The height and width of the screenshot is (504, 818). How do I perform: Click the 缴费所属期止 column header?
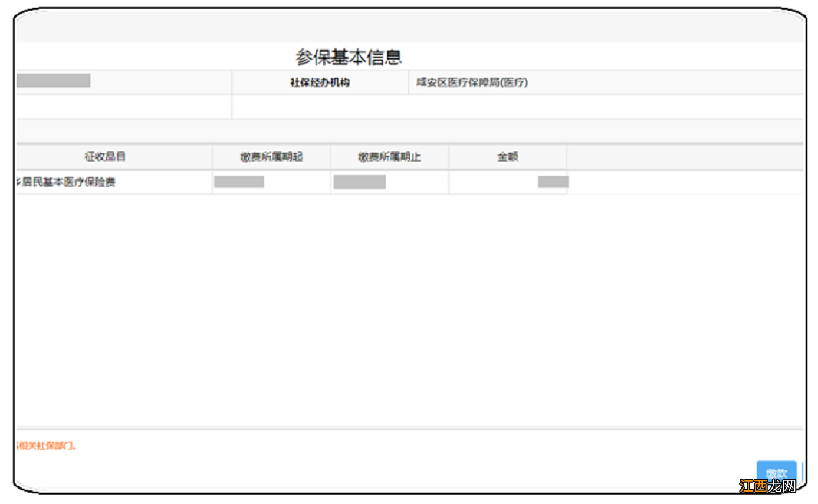point(390,157)
